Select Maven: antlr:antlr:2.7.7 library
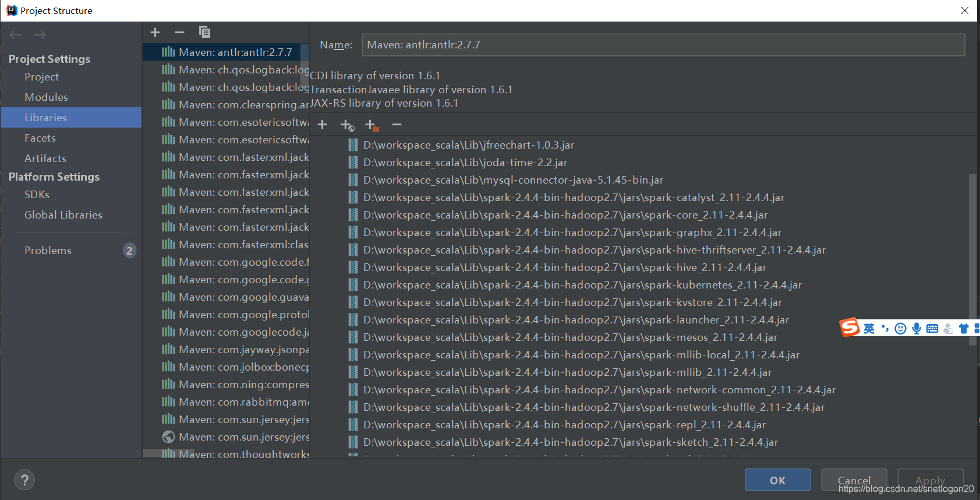This screenshot has width=980, height=500. tap(226, 52)
